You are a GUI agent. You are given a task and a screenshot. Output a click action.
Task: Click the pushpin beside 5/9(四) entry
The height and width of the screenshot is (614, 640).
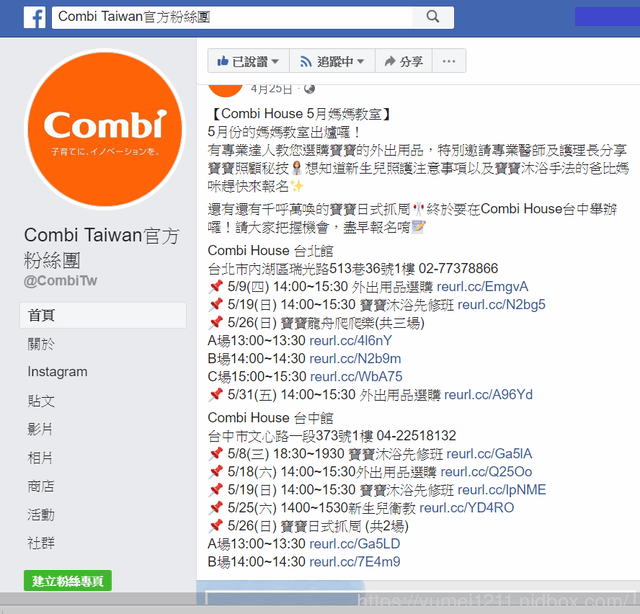click(216, 286)
